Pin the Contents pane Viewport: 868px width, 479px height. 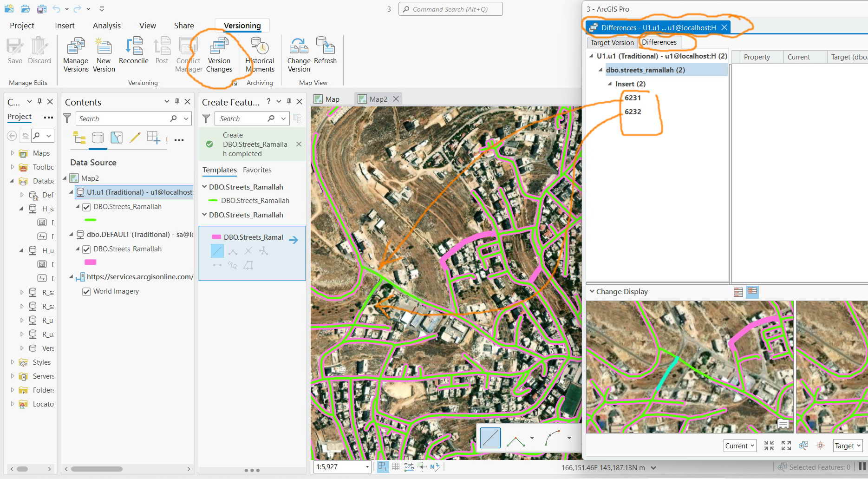pos(177,101)
